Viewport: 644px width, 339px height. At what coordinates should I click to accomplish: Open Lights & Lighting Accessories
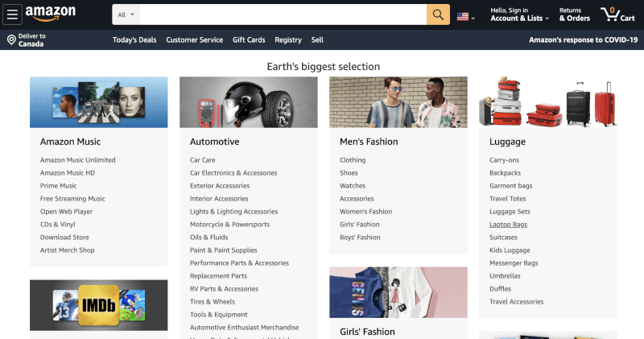(233, 212)
